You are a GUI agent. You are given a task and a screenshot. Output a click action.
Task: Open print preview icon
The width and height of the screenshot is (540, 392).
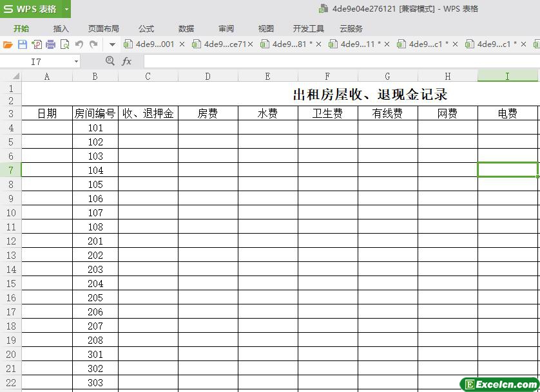pyautogui.click(x=64, y=44)
